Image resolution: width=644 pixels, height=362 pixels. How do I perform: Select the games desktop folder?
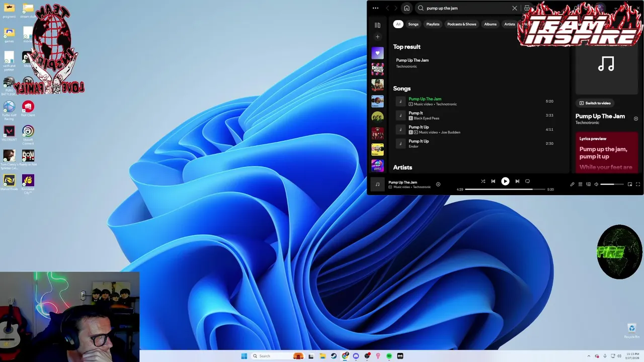(9, 35)
